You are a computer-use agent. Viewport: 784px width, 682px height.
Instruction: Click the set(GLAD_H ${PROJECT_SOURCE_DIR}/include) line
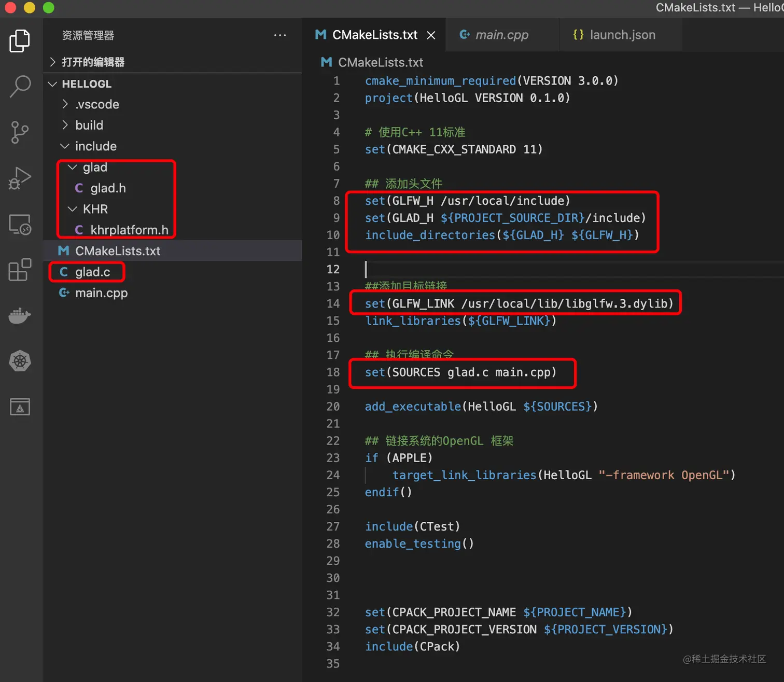point(505,218)
